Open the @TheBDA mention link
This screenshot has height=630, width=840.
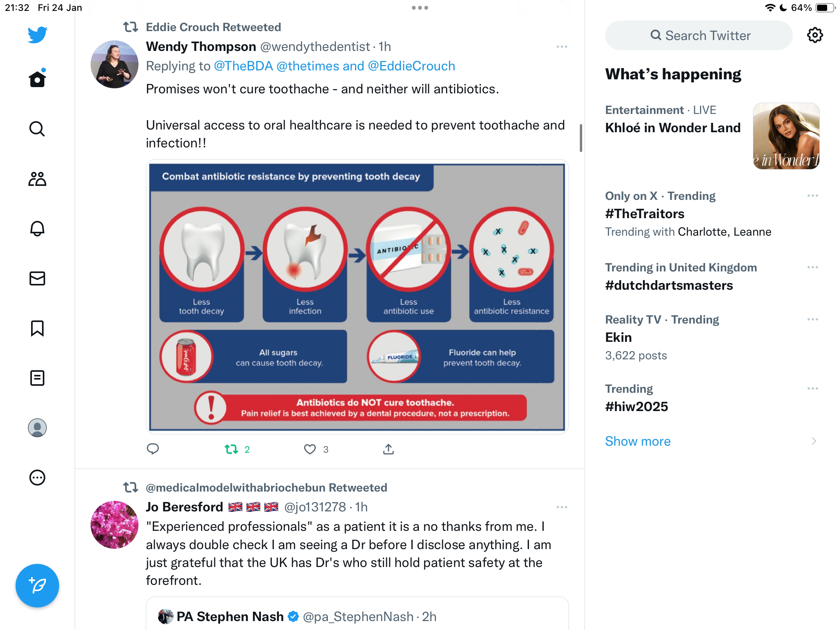tap(243, 66)
